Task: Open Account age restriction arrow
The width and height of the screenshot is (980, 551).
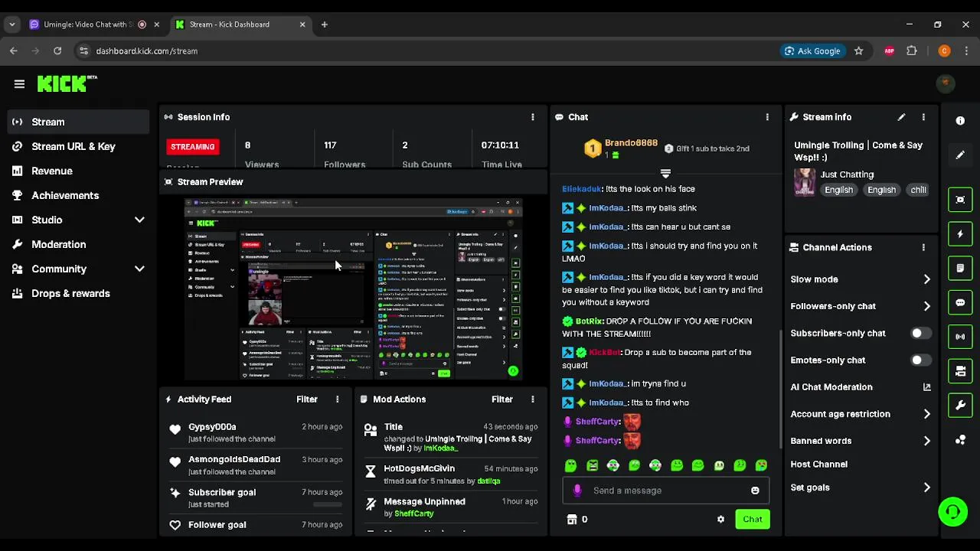Action: click(x=927, y=414)
